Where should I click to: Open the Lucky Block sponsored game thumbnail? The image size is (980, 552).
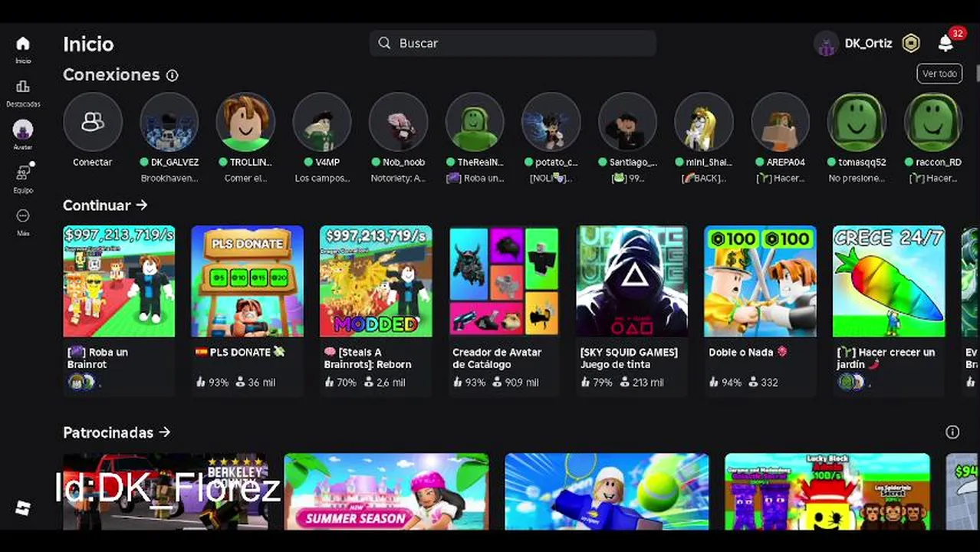(827, 491)
